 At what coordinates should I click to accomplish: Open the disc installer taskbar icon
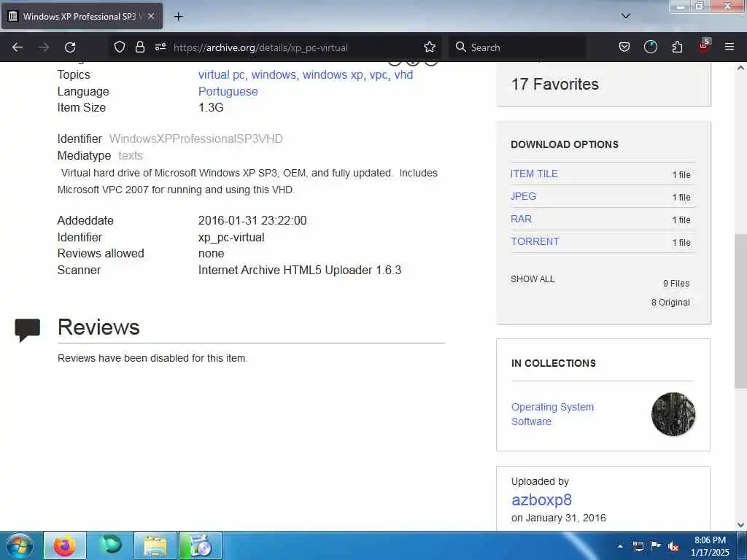201,545
